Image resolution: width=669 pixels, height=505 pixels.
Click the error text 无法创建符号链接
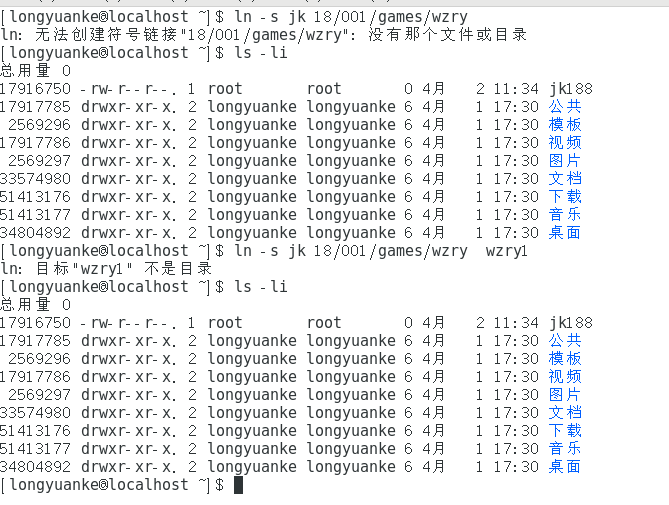pos(106,35)
